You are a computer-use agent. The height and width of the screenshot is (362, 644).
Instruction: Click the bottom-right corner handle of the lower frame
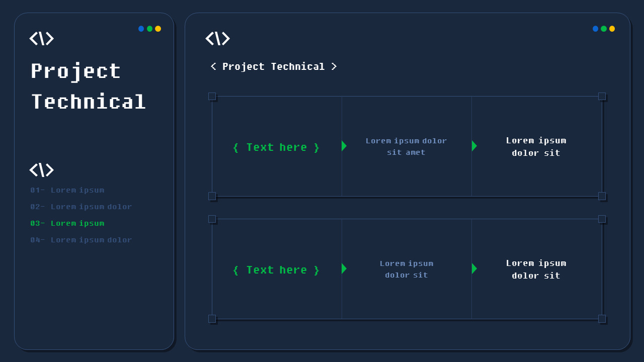point(602,318)
